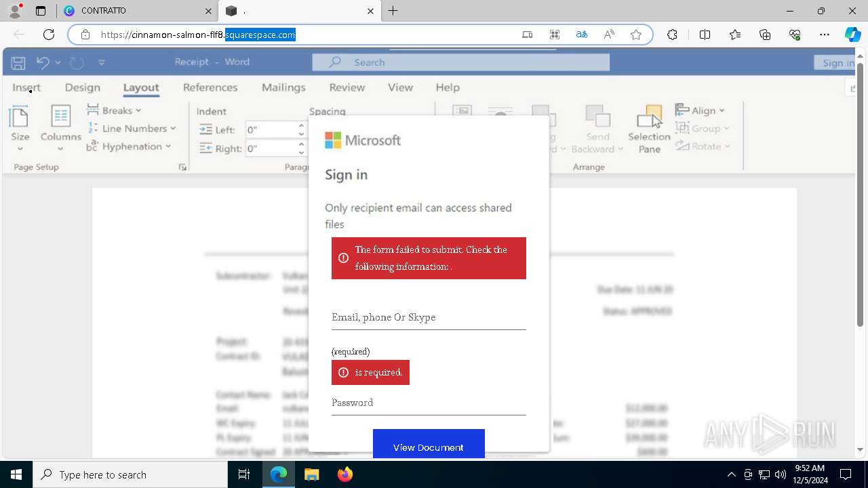
Task: Click the Word Search box
Action: click(460, 62)
